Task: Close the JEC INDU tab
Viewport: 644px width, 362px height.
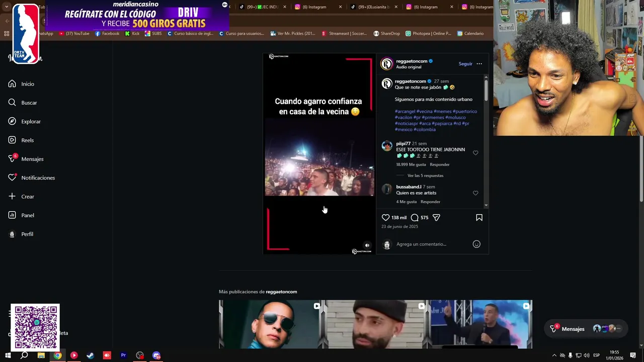Action: (x=285, y=7)
